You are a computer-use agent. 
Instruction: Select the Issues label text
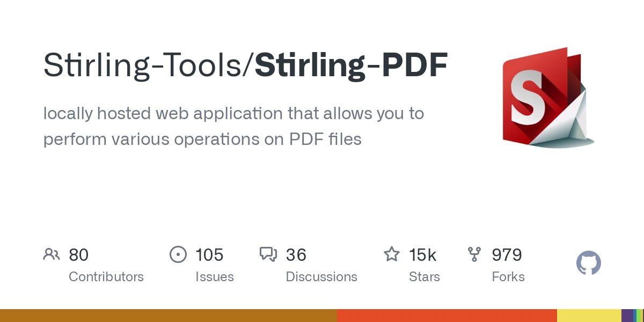tap(215, 277)
